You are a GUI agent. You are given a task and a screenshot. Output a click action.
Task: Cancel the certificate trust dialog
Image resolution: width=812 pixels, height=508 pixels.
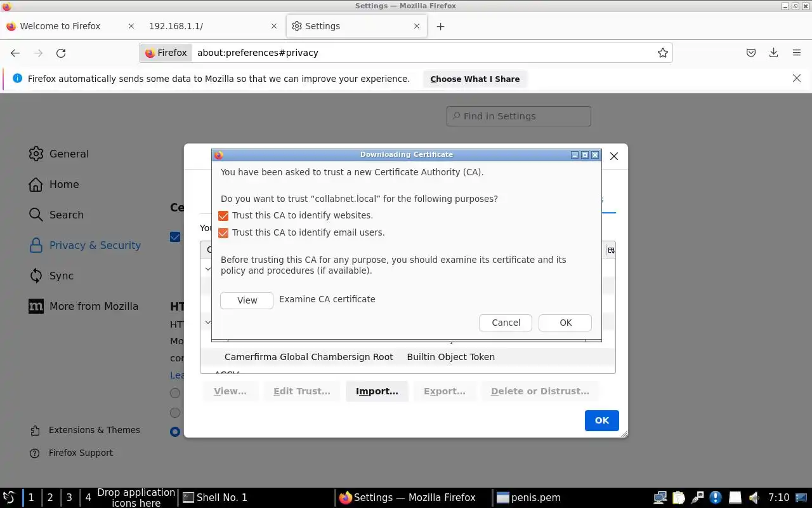[x=506, y=323]
